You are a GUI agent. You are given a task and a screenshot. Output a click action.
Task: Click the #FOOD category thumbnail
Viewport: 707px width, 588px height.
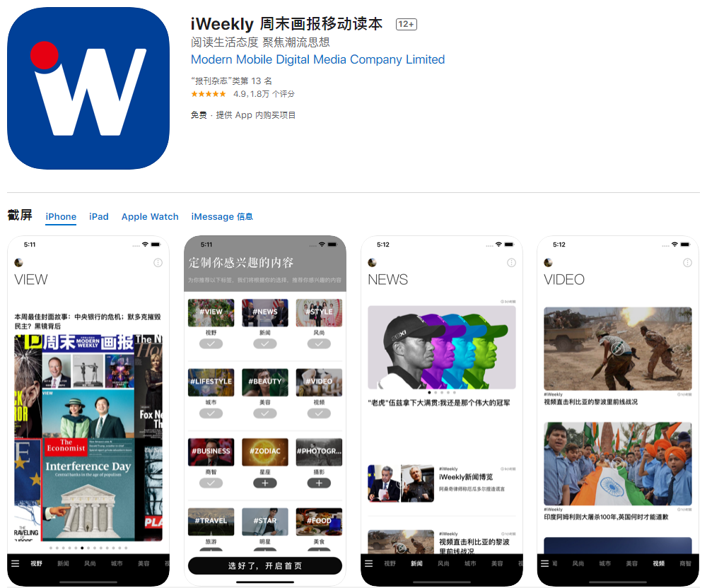[319, 522]
